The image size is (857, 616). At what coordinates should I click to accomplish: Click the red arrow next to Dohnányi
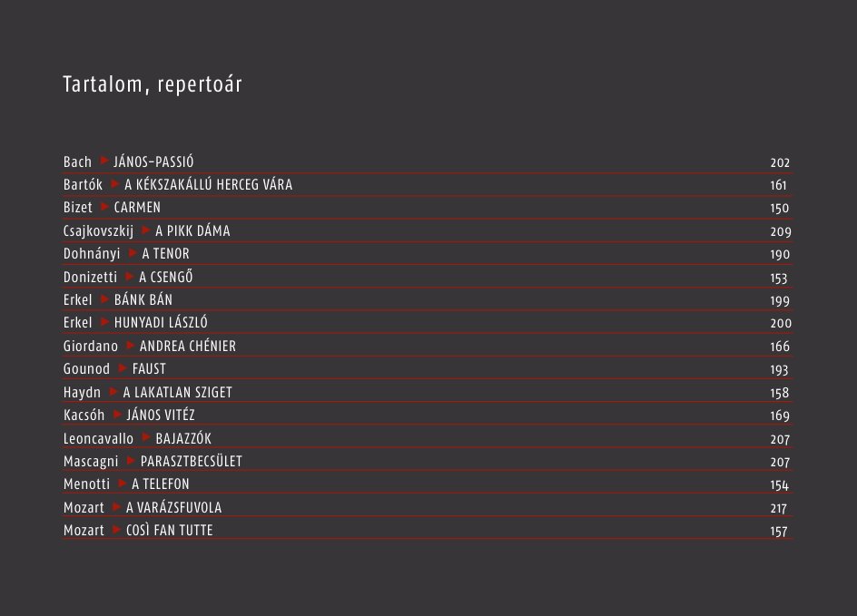(133, 253)
